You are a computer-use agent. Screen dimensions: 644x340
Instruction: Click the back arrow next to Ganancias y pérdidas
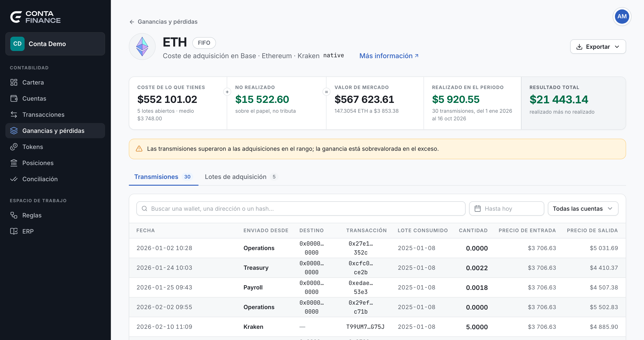click(x=132, y=22)
